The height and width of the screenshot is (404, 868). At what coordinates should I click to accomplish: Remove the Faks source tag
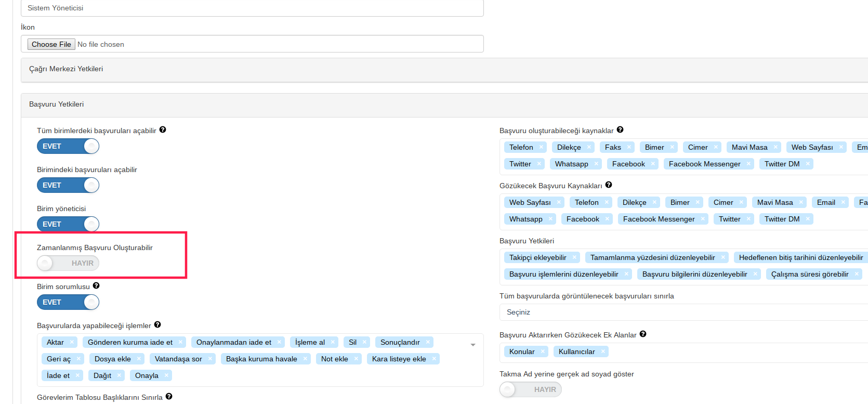629,147
